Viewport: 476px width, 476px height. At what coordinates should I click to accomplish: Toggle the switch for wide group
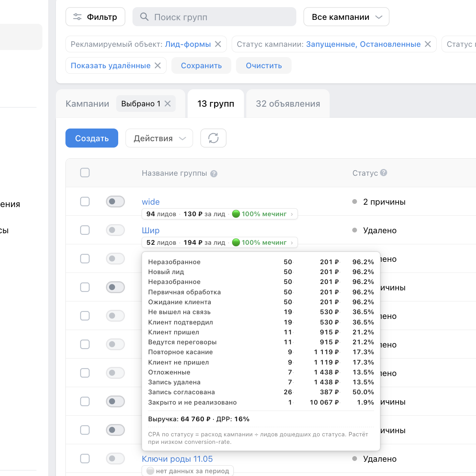tap(115, 202)
